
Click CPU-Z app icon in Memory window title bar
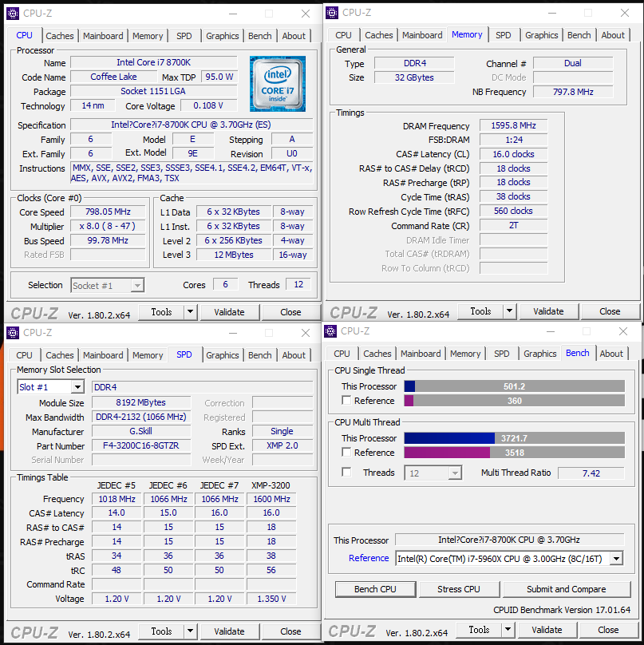click(x=332, y=13)
